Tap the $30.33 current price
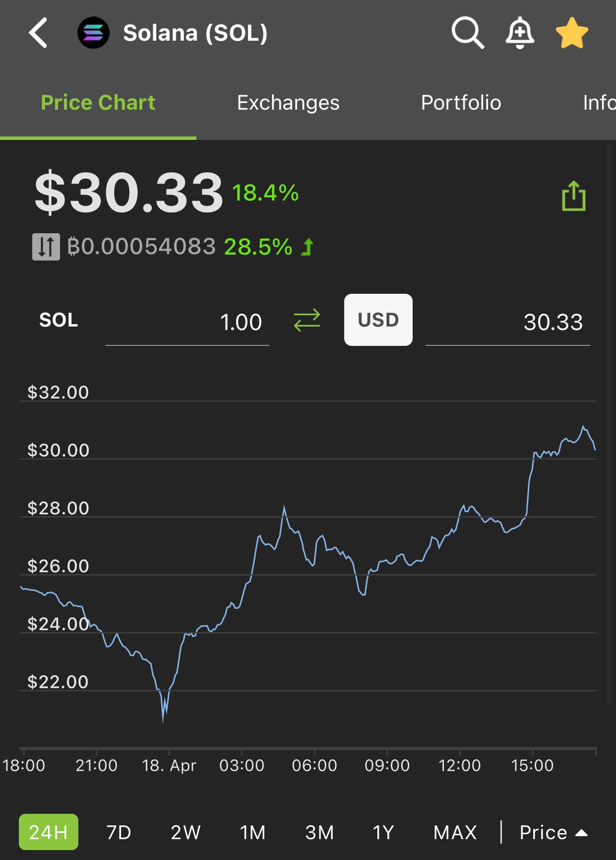 point(129,193)
